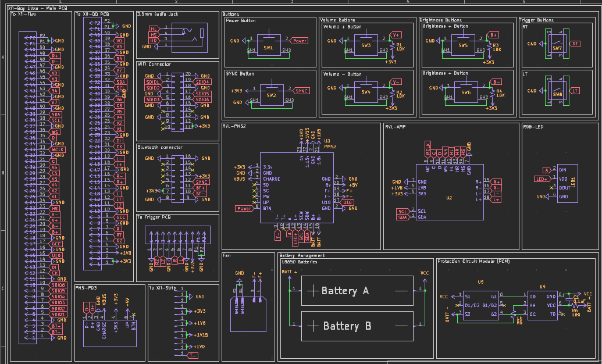
Task: Select the Battery A cell symbol
Action: (x=357, y=291)
